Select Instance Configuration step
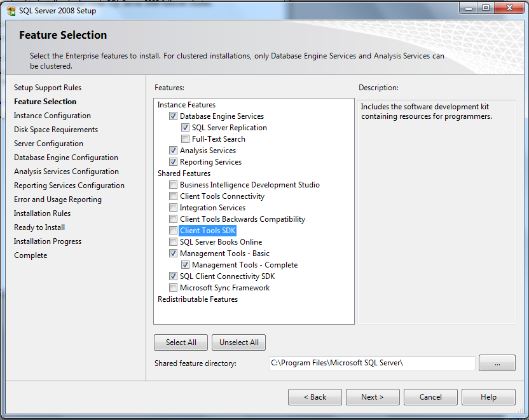The height and width of the screenshot is (420, 529). [52, 116]
